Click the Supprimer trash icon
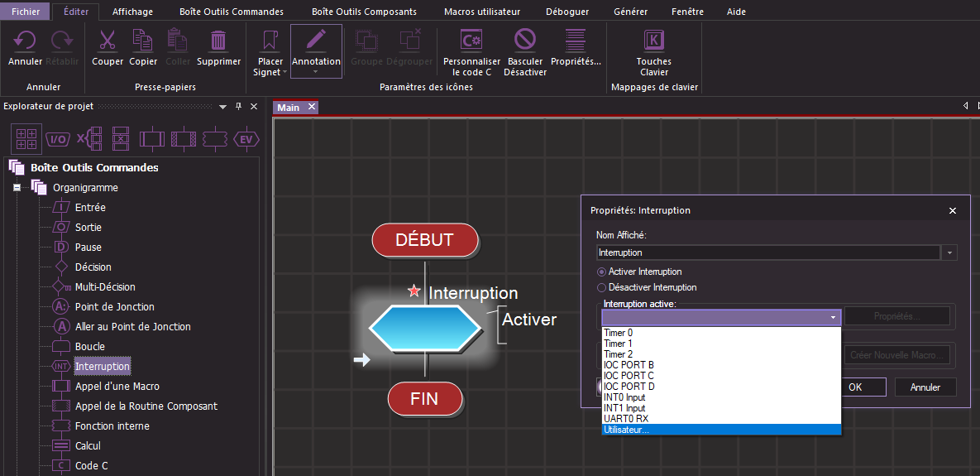This screenshot has width=980, height=476. [x=218, y=41]
